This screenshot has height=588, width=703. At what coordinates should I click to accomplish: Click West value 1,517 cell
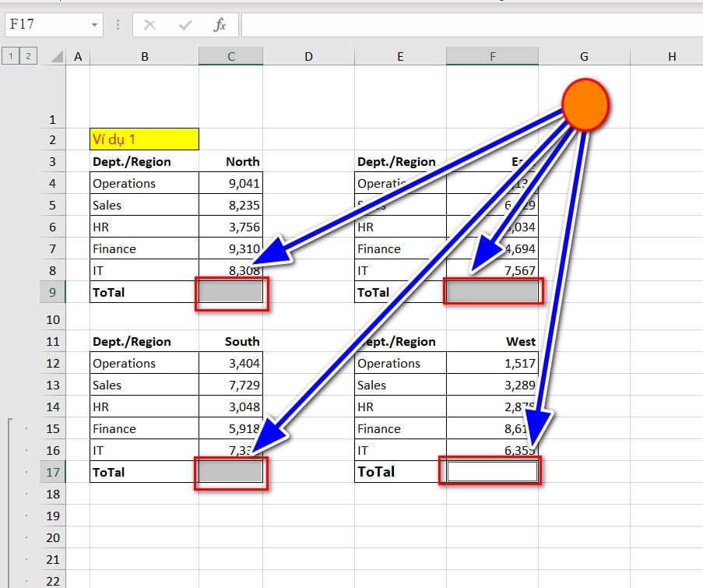[x=492, y=363]
